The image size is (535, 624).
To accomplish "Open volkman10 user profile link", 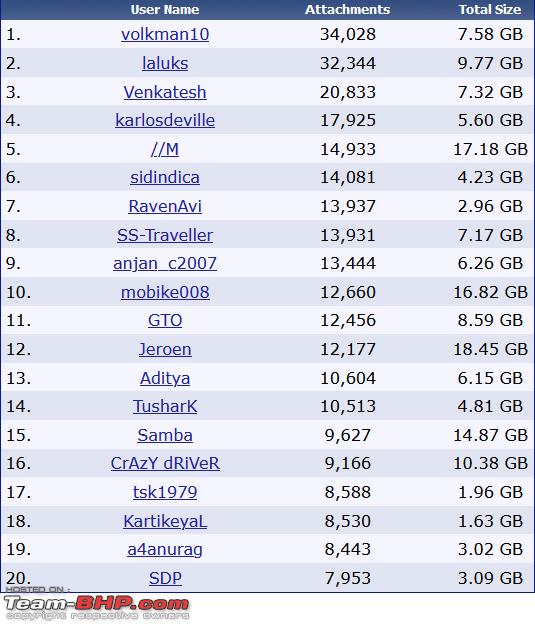I will pyautogui.click(x=165, y=34).
